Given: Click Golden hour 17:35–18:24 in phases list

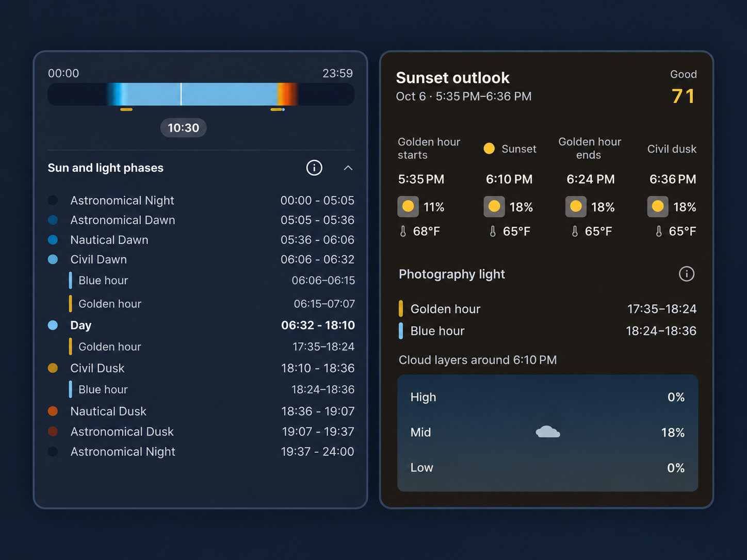Looking at the screenshot, I should pyautogui.click(x=212, y=347).
